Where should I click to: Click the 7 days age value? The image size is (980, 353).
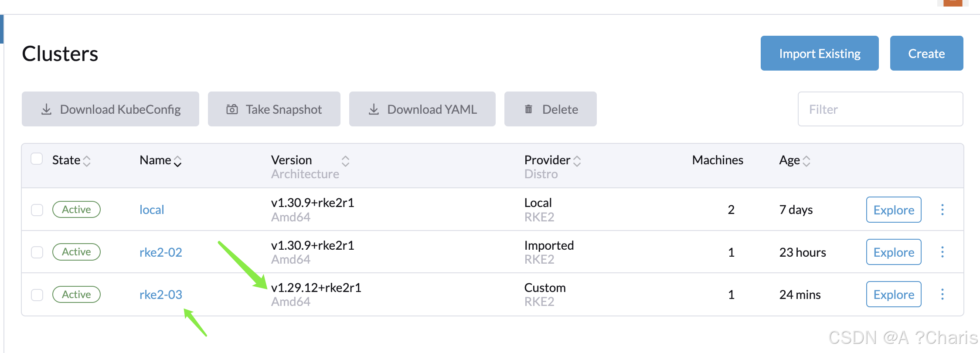coord(796,210)
